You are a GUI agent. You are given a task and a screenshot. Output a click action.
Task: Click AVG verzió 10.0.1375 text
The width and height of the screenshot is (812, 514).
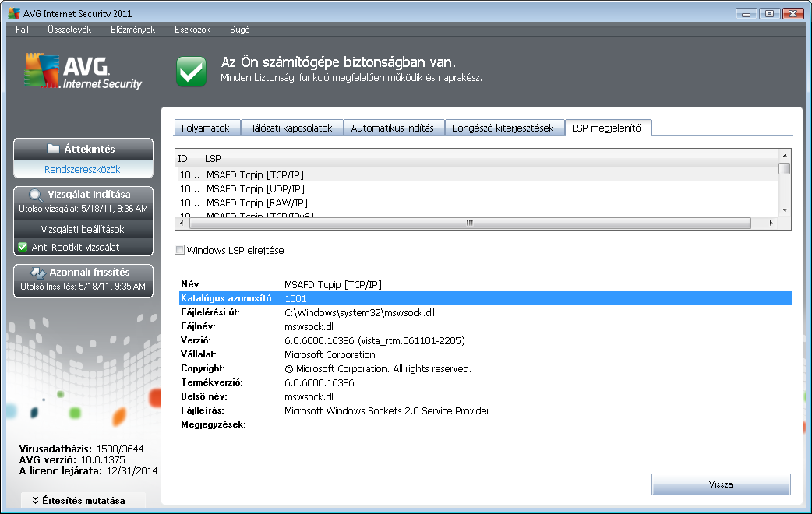click(72, 459)
